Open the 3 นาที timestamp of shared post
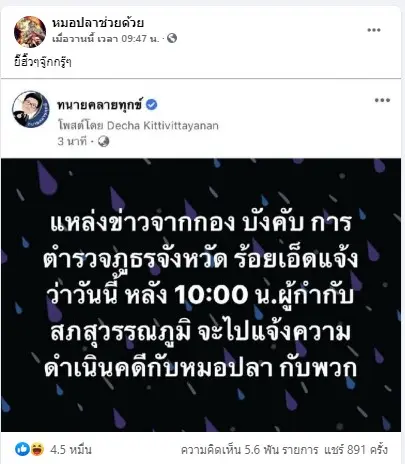405x464 pixels. [72, 142]
